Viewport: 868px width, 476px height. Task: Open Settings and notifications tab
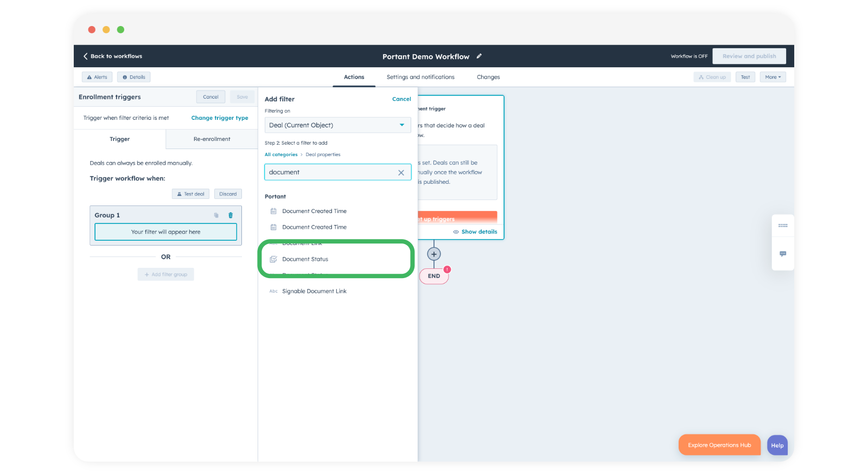point(420,77)
